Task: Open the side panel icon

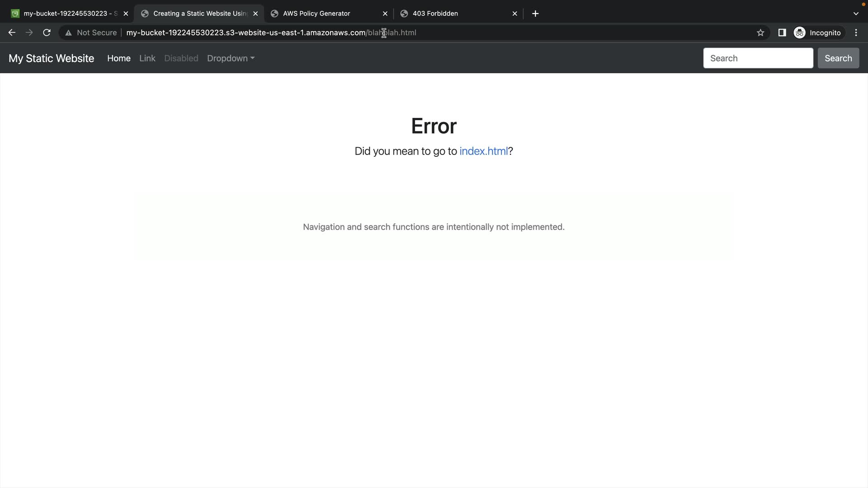Action: pyautogui.click(x=782, y=33)
